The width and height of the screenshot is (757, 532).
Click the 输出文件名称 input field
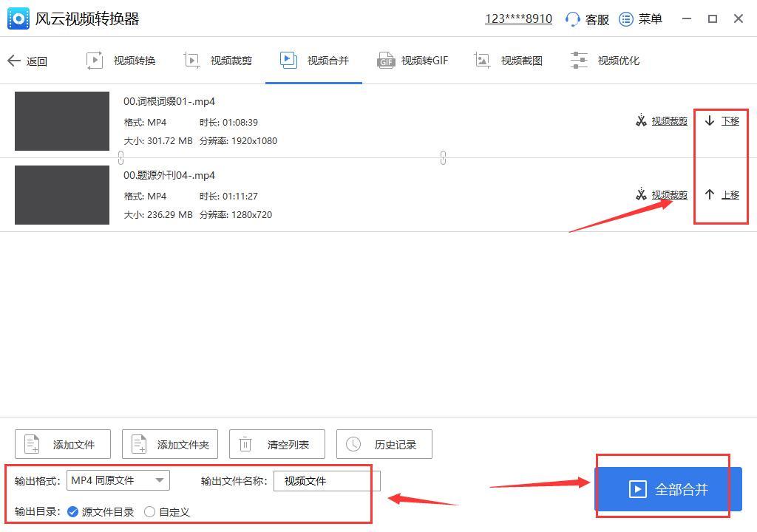click(327, 481)
